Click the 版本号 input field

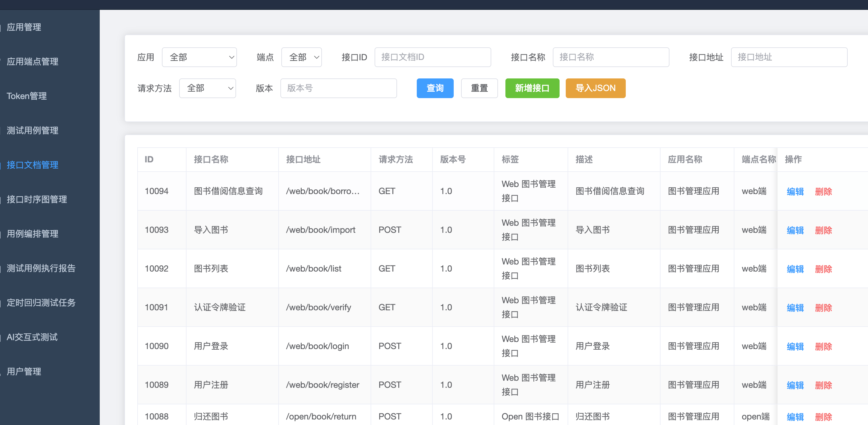click(x=338, y=88)
